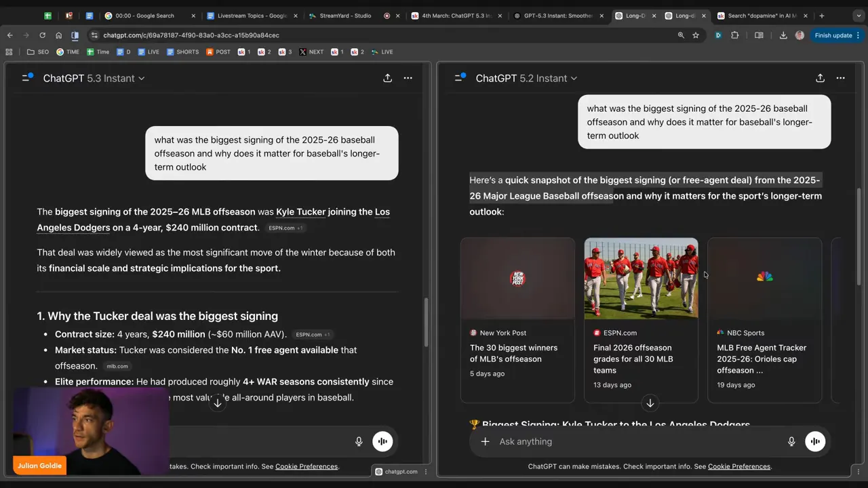Share the 5.3 Instant conversation
Image resolution: width=868 pixels, height=488 pixels.
point(387,78)
